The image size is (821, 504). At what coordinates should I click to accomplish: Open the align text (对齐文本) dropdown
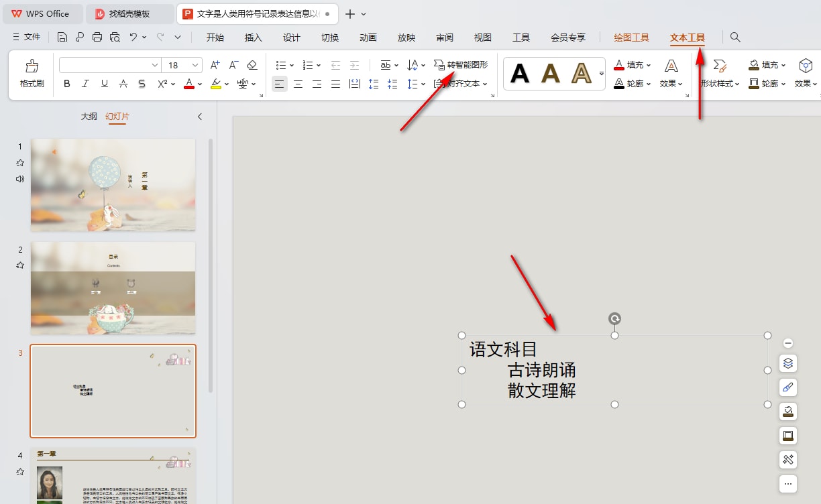point(460,84)
